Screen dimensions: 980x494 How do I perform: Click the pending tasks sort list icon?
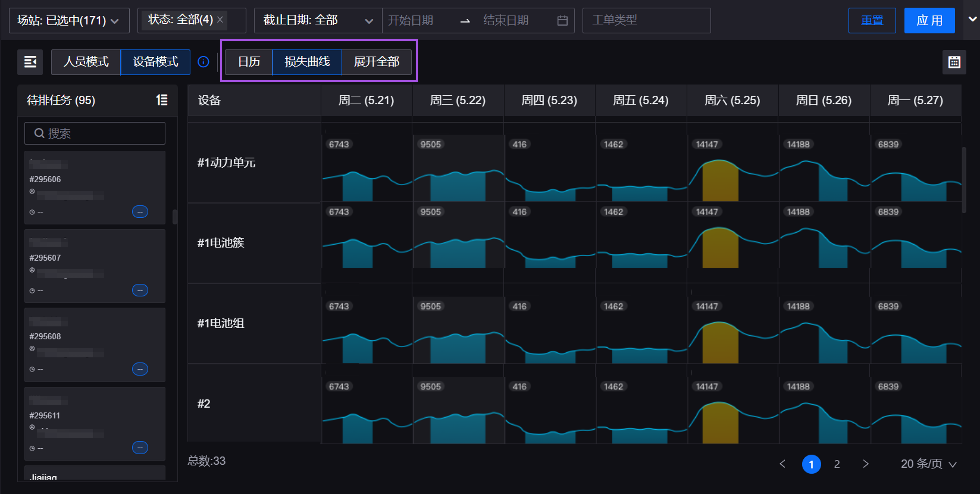point(162,100)
